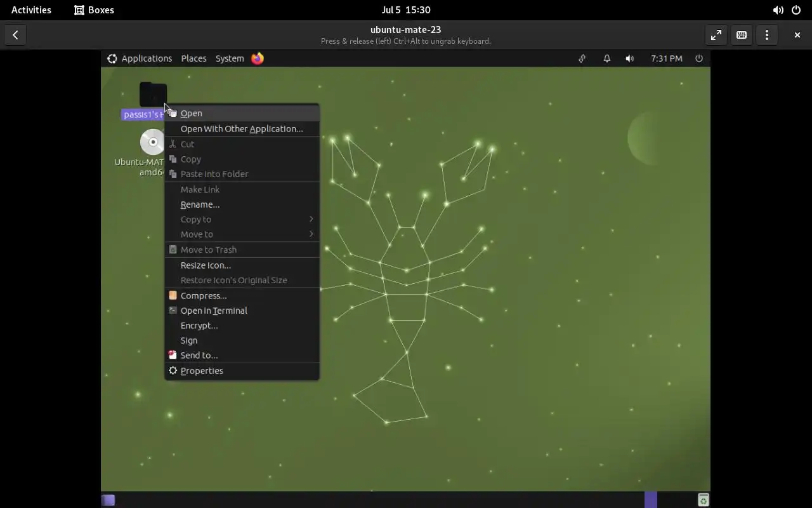This screenshot has height=508, width=812.
Task: Click Restore Icon's Original Size entry
Action: (242, 280)
